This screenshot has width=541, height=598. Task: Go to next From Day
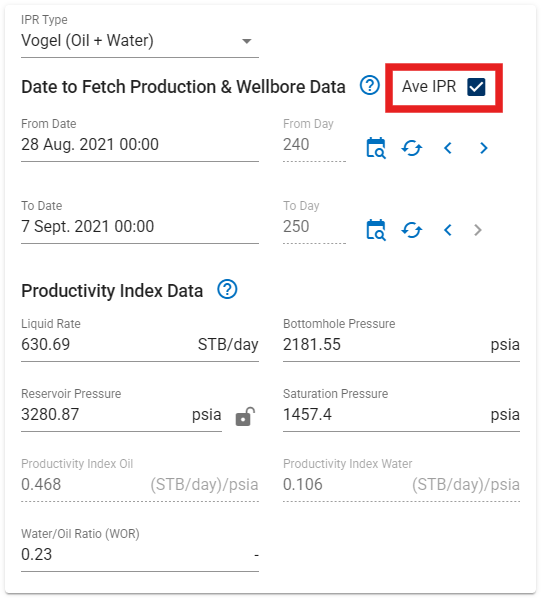pos(483,148)
